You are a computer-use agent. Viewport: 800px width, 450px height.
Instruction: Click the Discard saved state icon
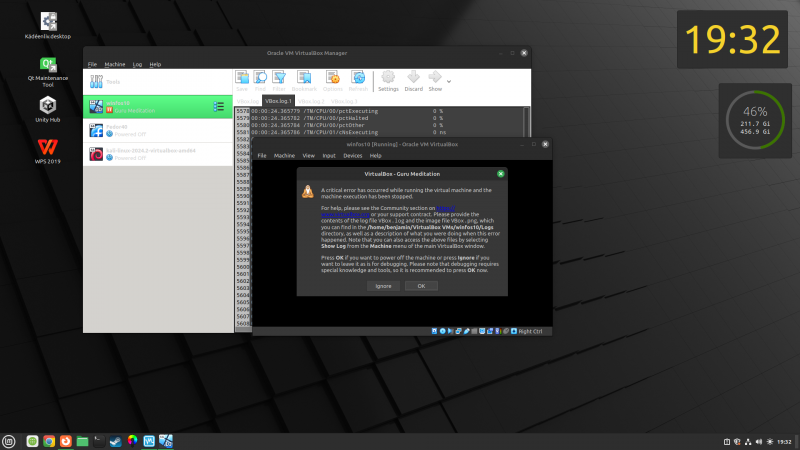coord(414,81)
